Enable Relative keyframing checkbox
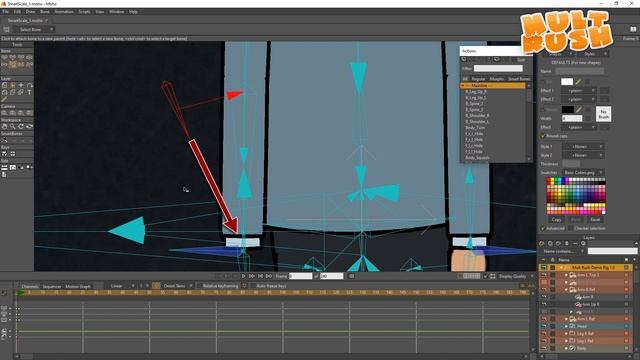The image size is (640, 360). click(199, 286)
